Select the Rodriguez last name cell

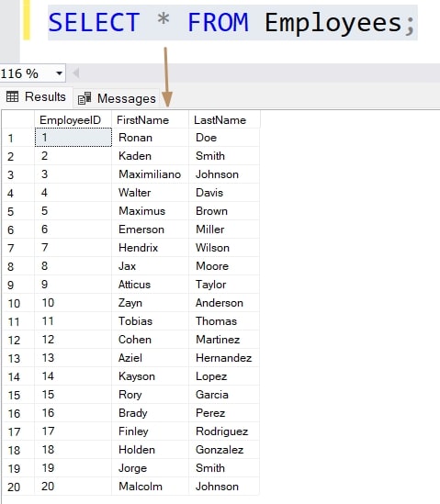click(224, 431)
